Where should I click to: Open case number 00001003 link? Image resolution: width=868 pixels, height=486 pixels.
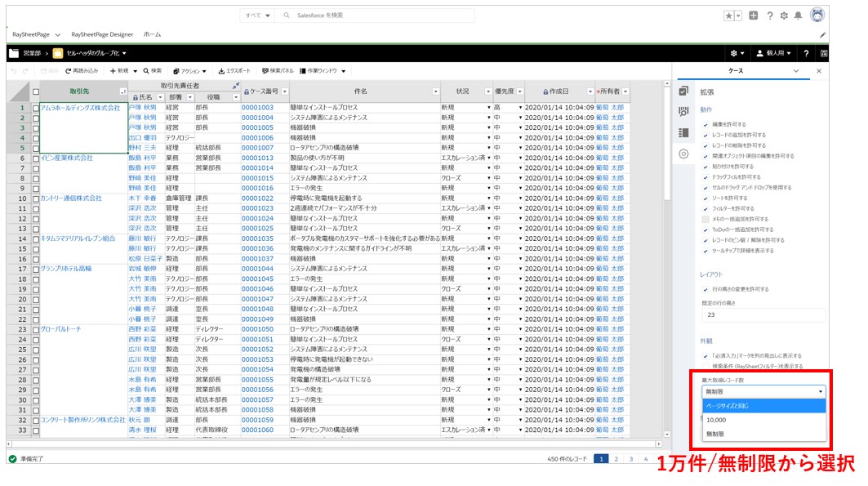[257, 107]
